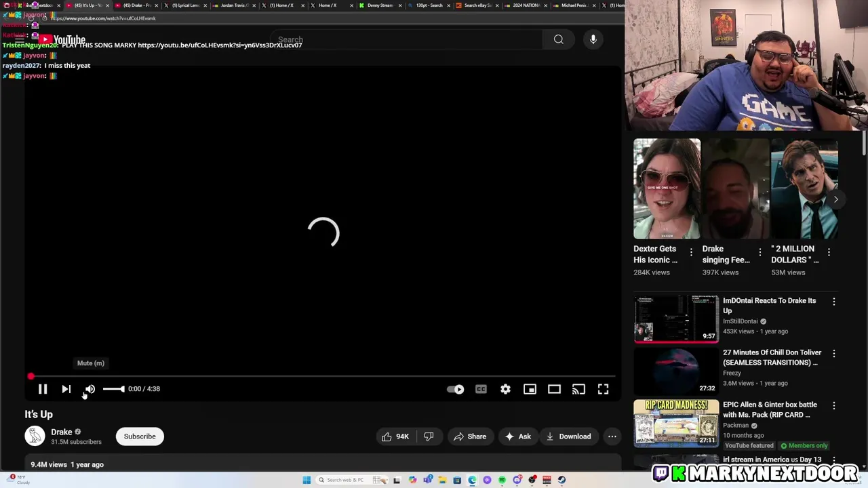This screenshot has width=868, height=488.
Task: Open options for ImDontai Reacts video
Action: pos(834,302)
